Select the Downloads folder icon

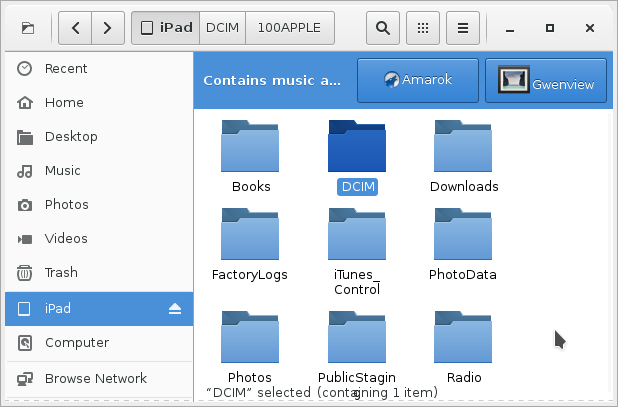click(x=463, y=148)
